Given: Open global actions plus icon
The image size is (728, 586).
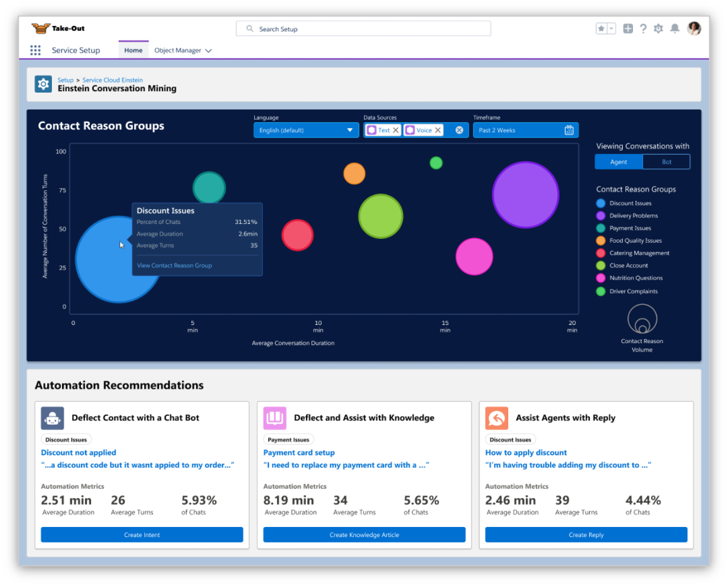Looking at the screenshot, I should point(628,28).
